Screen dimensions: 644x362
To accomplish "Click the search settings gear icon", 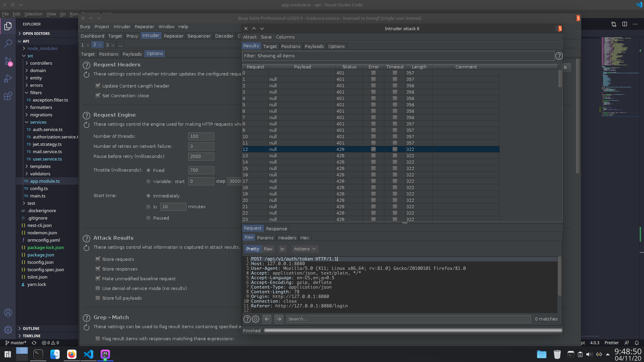I will [x=256, y=319].
